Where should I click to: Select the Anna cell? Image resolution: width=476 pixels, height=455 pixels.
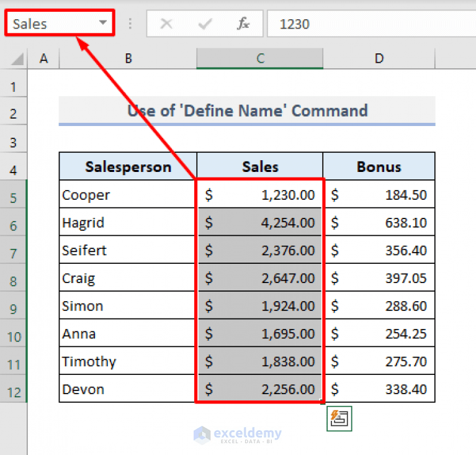[x=127, y=333]
